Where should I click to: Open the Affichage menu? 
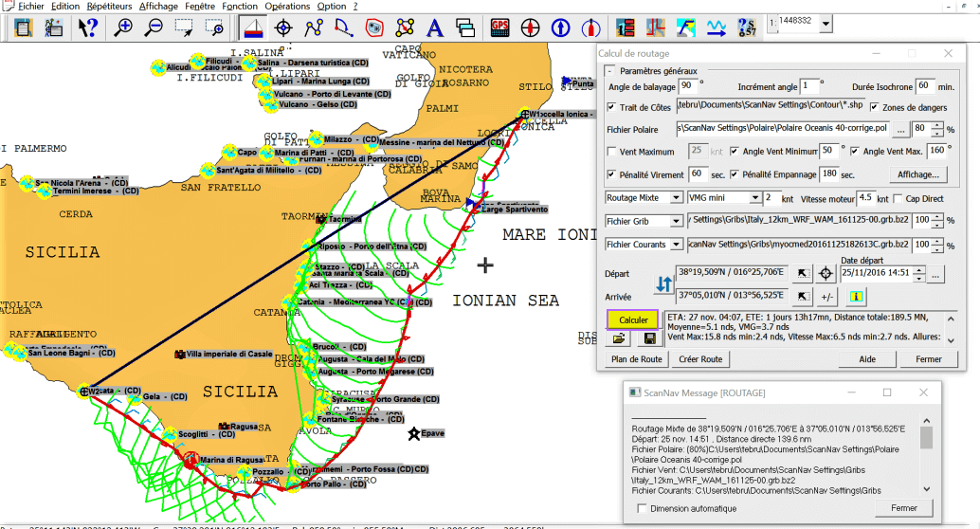(158, 7)
